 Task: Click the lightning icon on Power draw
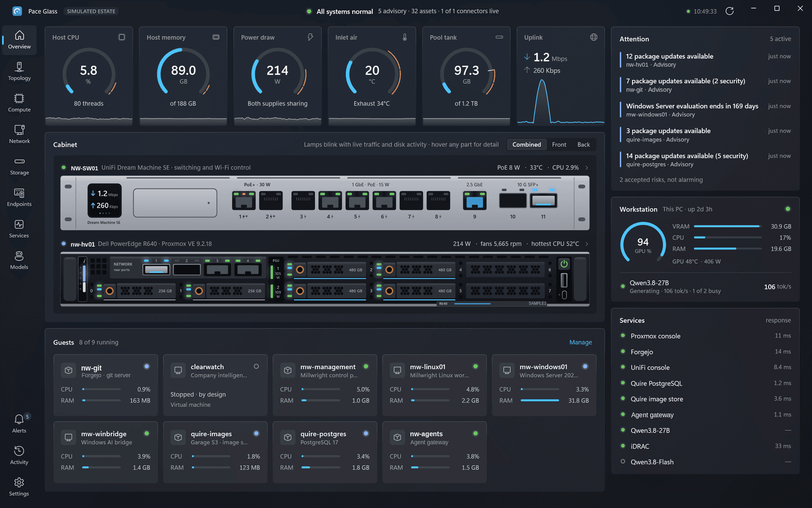tap(310, 37)
